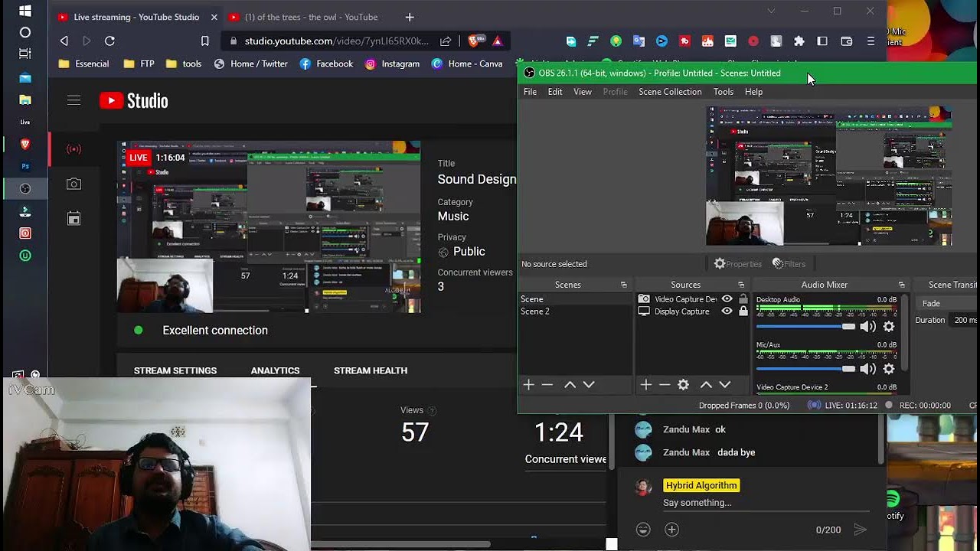This screenshot has width=980, height=551.
Task: Open the browser extensions puzzle icon
Action: (799, 41)
